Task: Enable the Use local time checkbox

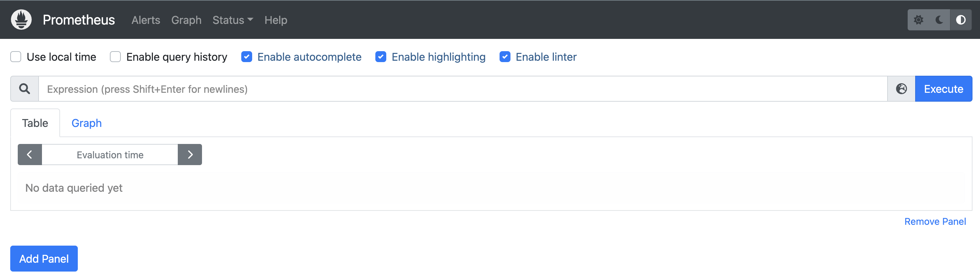Action: pyautogui.click(x=16, y=57)
